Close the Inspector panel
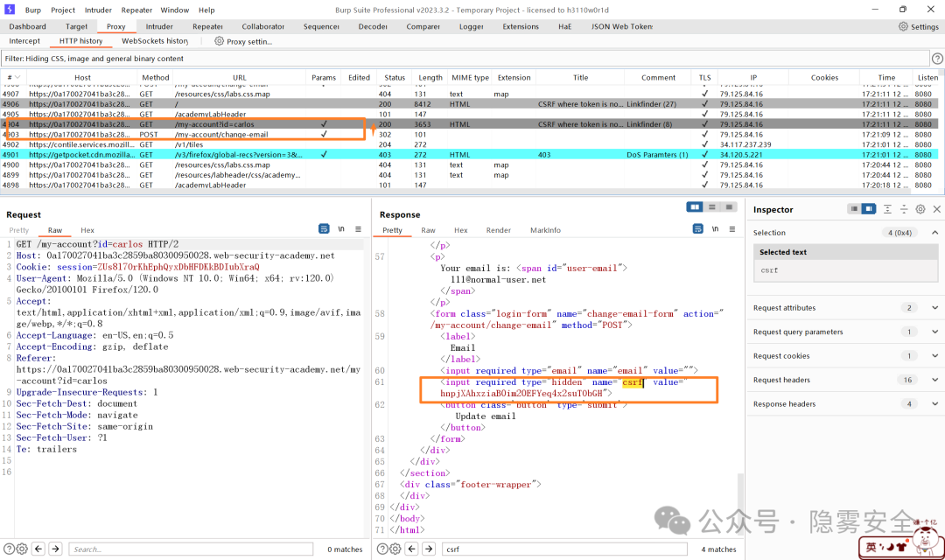945x560 pixels. click(x=936, y=209)
